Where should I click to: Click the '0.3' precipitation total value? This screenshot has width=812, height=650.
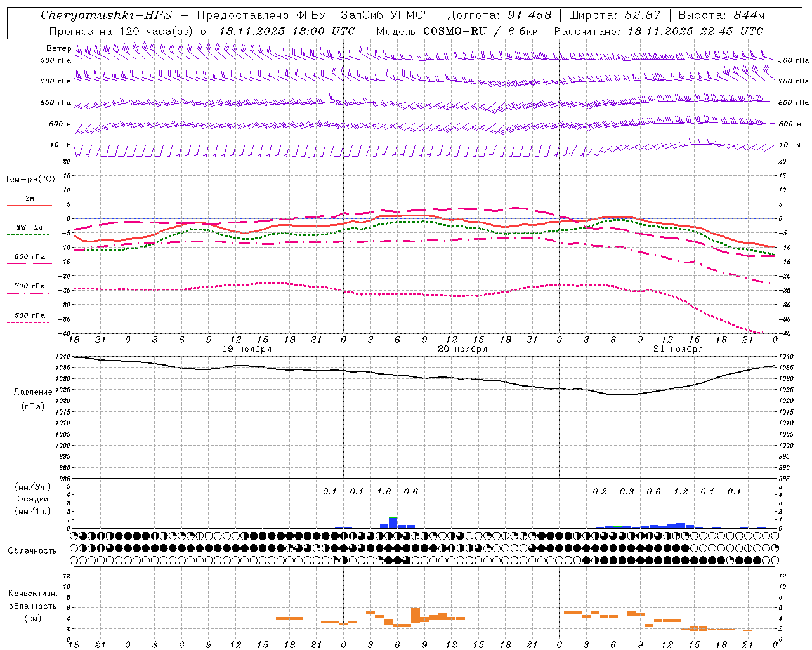pos(627,491)
